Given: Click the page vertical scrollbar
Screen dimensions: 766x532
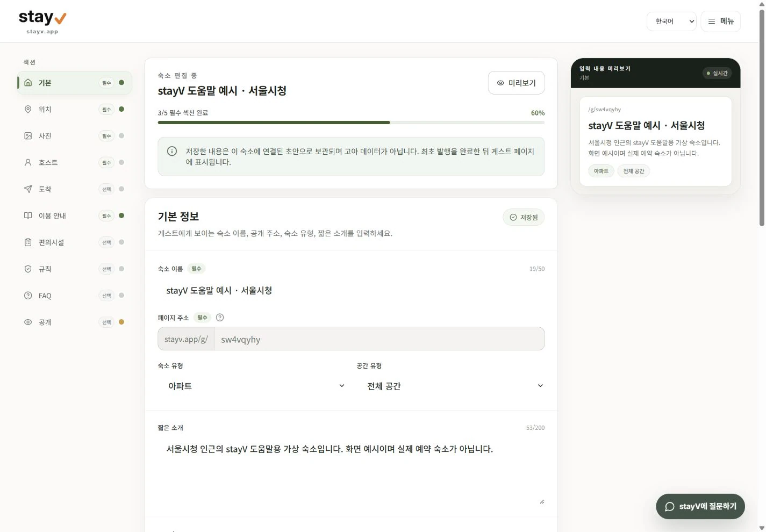Looking at the screenshot, I should pyautogui.click(x=762, y=118).
